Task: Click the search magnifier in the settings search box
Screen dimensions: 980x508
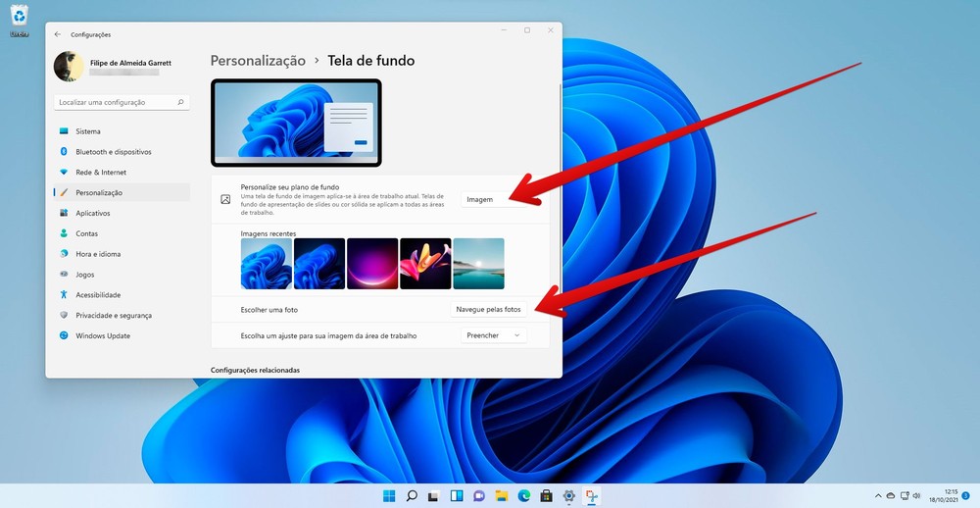Action: 180,102
